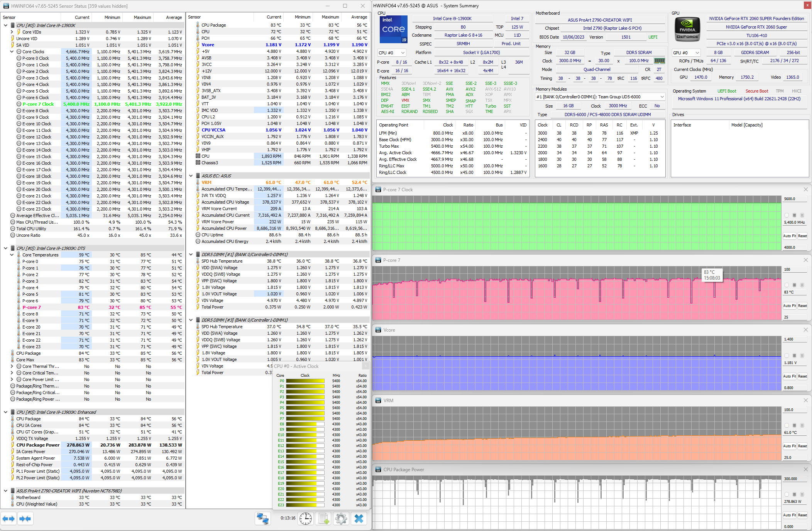Image resolution: width=812 pixels, height=531 pixels.
Task: Collapse the ASUS EC: ASUS section
Action: pyautogui.click(x=191, y=176)
